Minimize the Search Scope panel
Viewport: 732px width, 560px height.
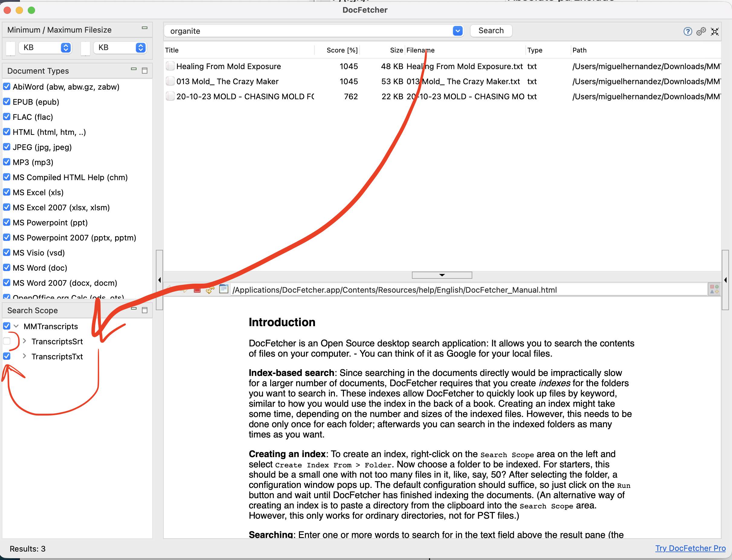(x=134, y=308)
